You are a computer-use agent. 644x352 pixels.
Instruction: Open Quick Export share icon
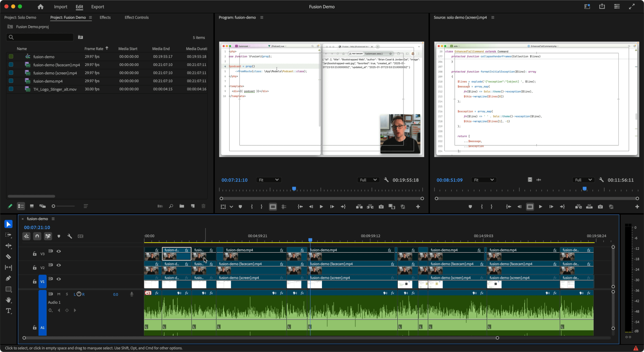point(602,6)
